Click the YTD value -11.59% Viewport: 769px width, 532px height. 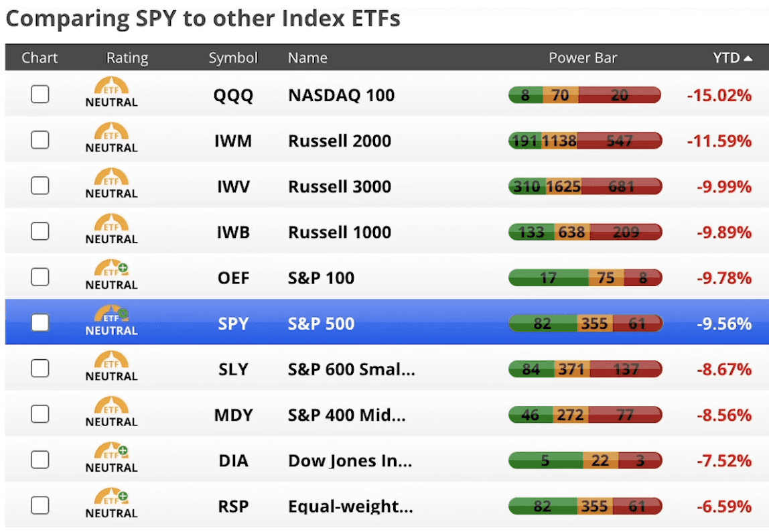tap(719, 141)
